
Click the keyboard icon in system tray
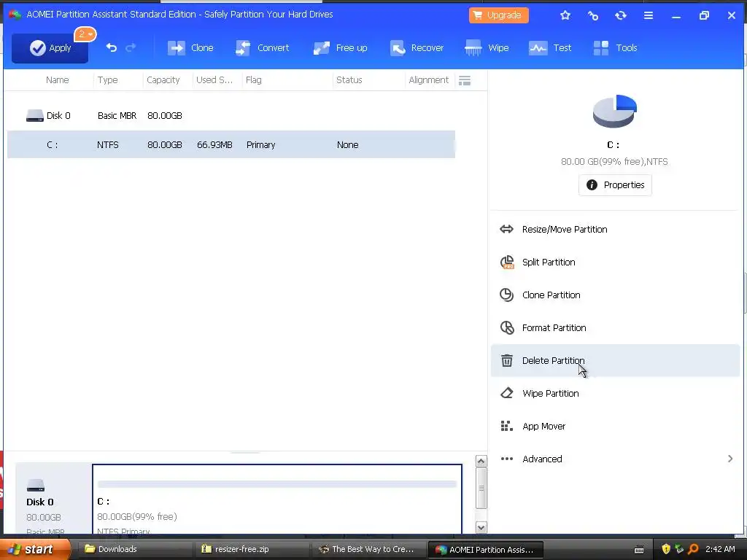[639, 550]
